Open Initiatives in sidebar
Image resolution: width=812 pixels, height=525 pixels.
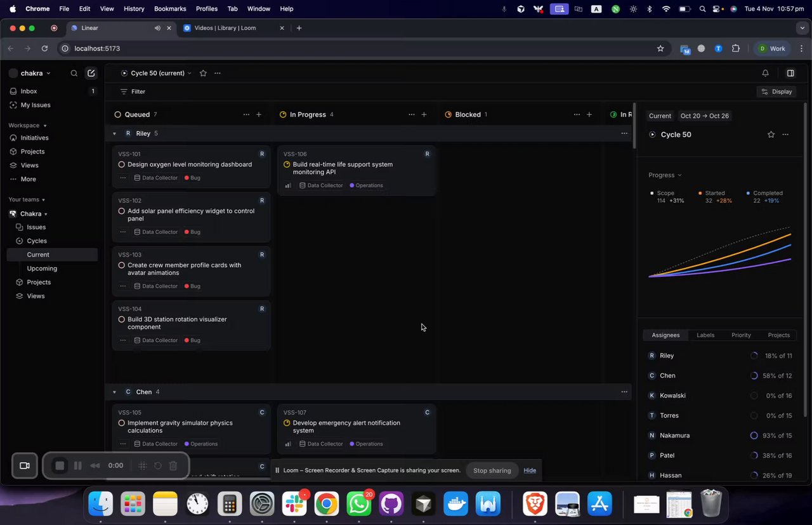[52, 138]
